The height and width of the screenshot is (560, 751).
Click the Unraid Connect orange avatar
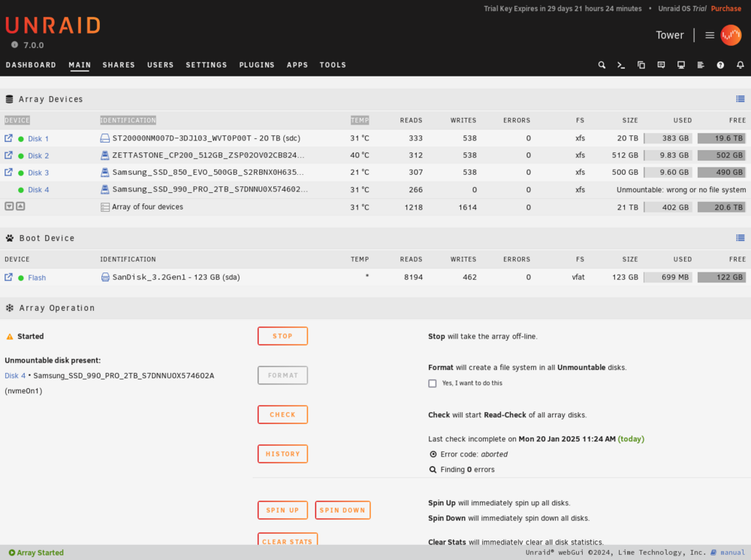coord(731,35)
